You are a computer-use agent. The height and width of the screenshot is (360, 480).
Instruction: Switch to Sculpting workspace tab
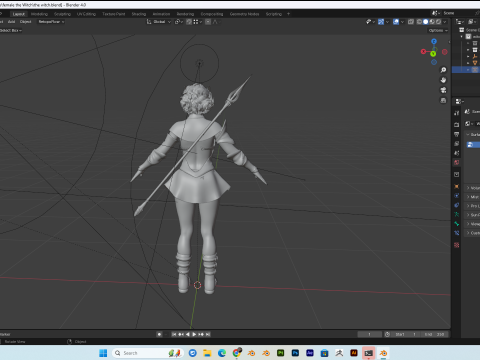[62, 14]
